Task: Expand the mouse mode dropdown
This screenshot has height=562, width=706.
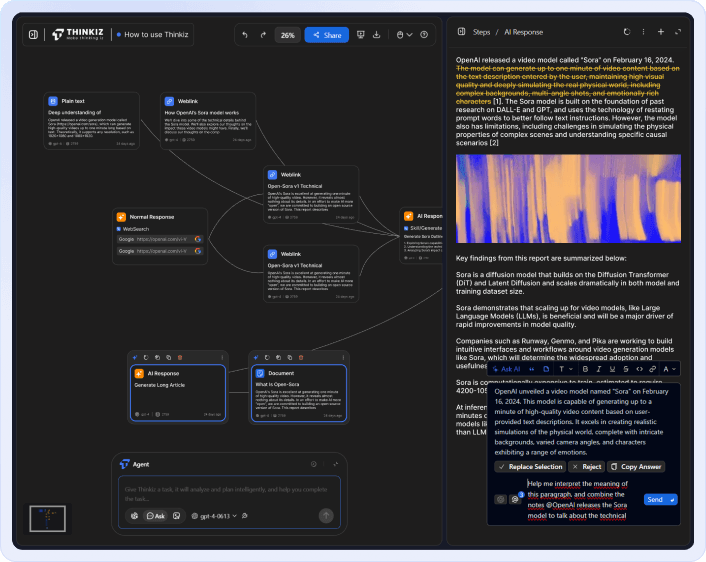Action: point(404,35)
